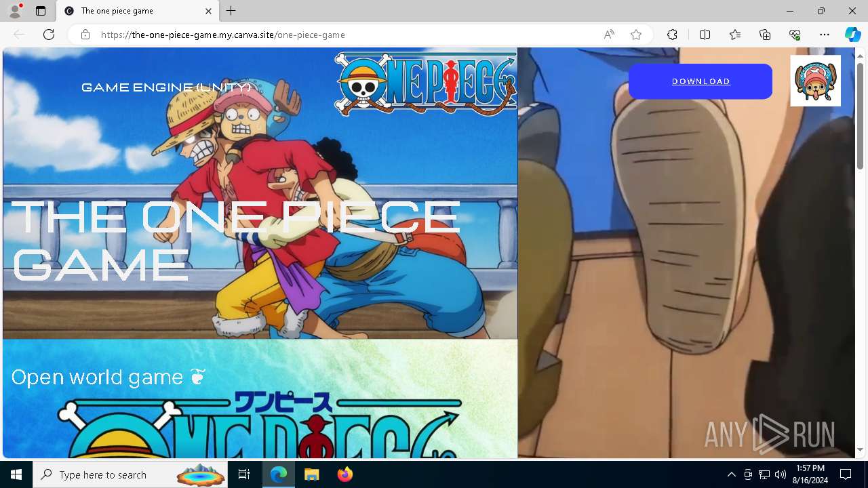Show hidden system tray icons
868x488 pixels.
click(x=731, y=474)
